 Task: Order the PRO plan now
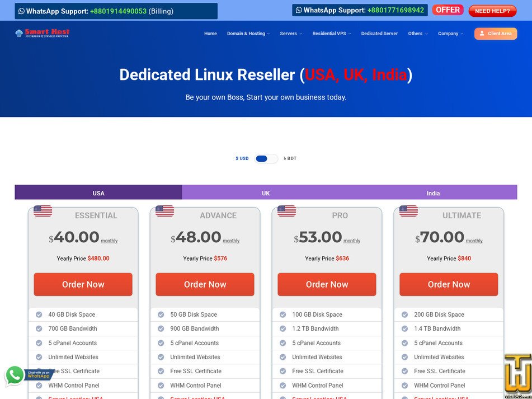coord(327,284)
